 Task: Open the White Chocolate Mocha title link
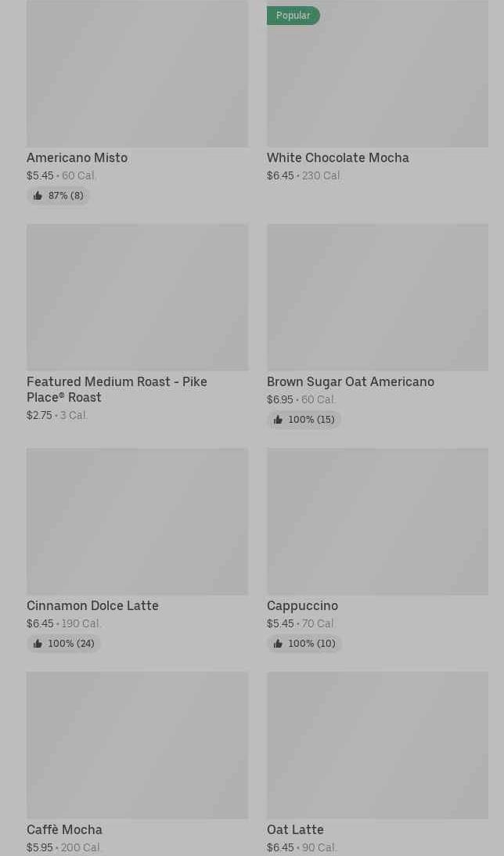[x=337, y=157]
